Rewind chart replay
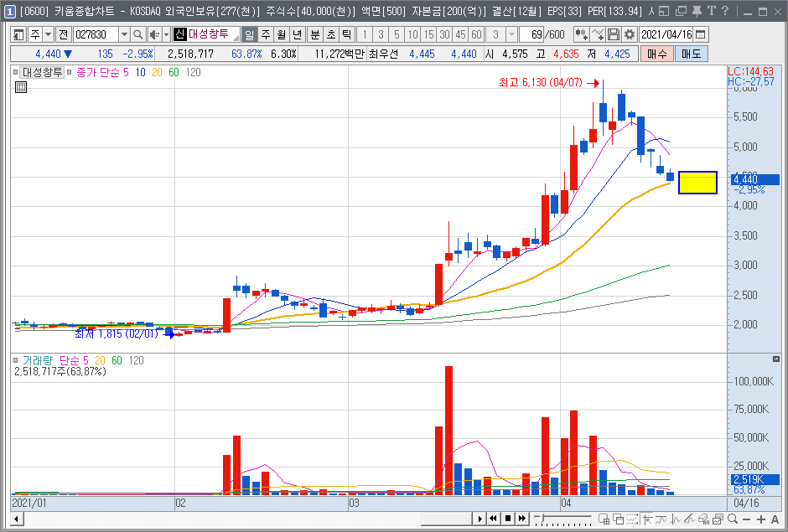 pyautogui.click(x=494, y=519)
